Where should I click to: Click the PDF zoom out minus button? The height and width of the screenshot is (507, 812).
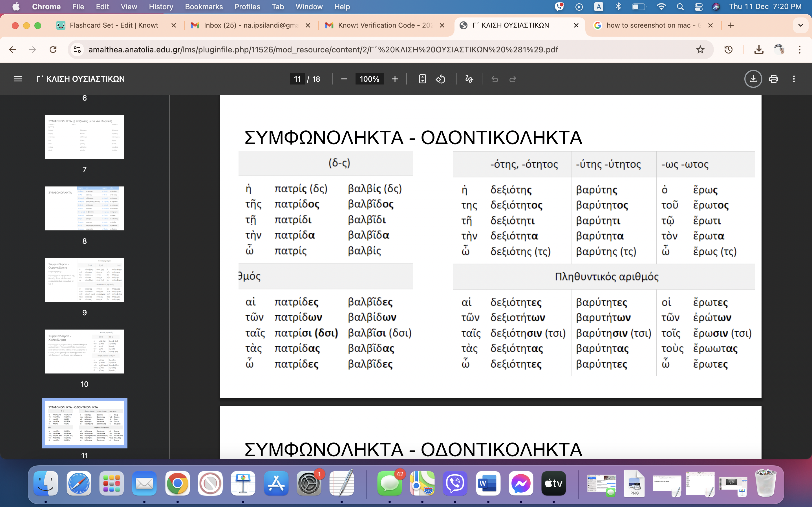[x=344, y=79]
